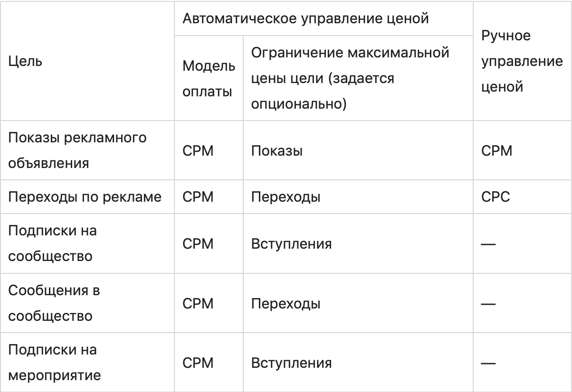Select the "Автоматическое управление ценой" header cell

pos(306,18)
